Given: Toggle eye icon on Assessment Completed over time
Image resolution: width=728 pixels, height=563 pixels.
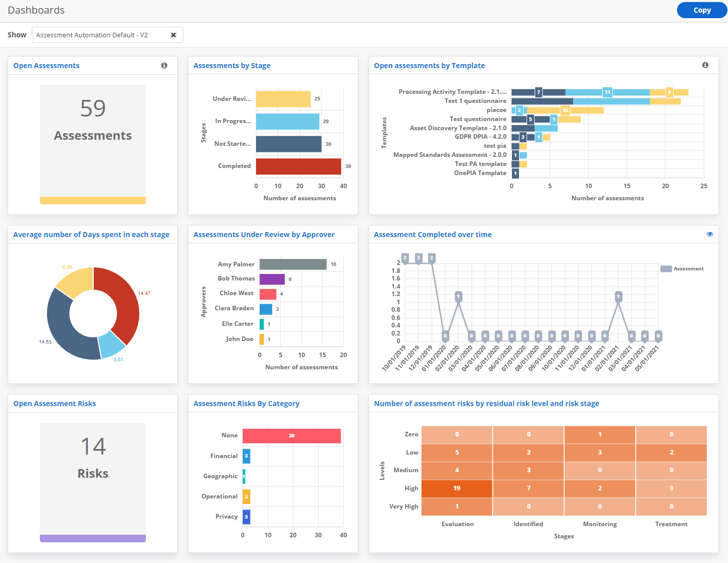Looking at the screenshot, I should click(x=709, y=234).
